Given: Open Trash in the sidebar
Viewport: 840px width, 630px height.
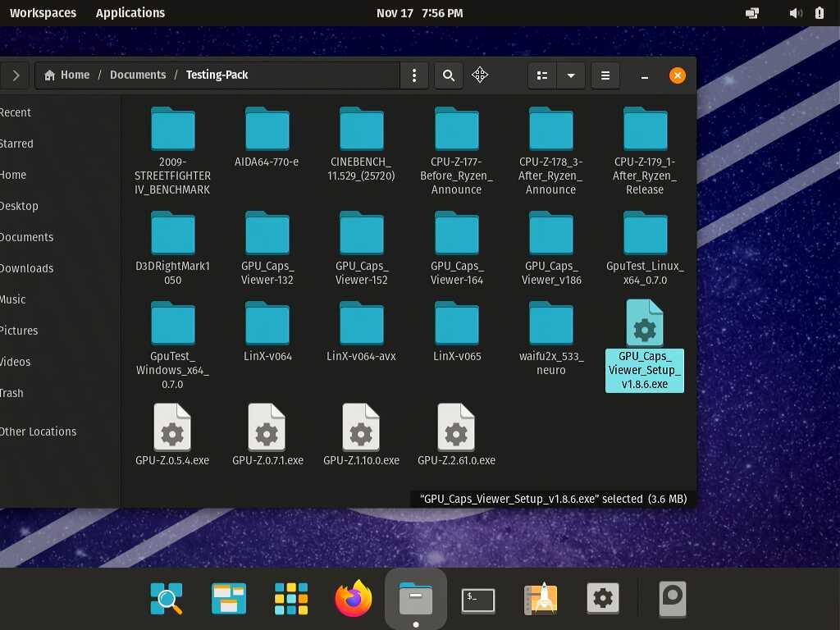Looking at the screenshot, I should pos(60,393).
